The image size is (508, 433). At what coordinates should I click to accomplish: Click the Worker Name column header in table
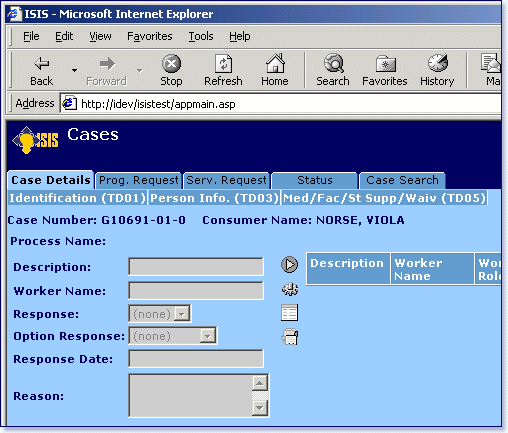tap(432, 269)
